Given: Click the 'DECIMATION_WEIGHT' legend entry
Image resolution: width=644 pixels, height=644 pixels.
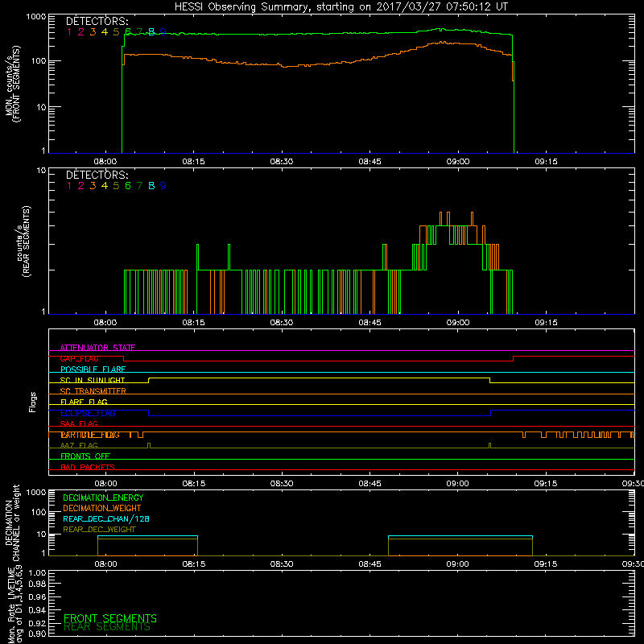Looking at the screenshot, I should click(x=102, y=508).
